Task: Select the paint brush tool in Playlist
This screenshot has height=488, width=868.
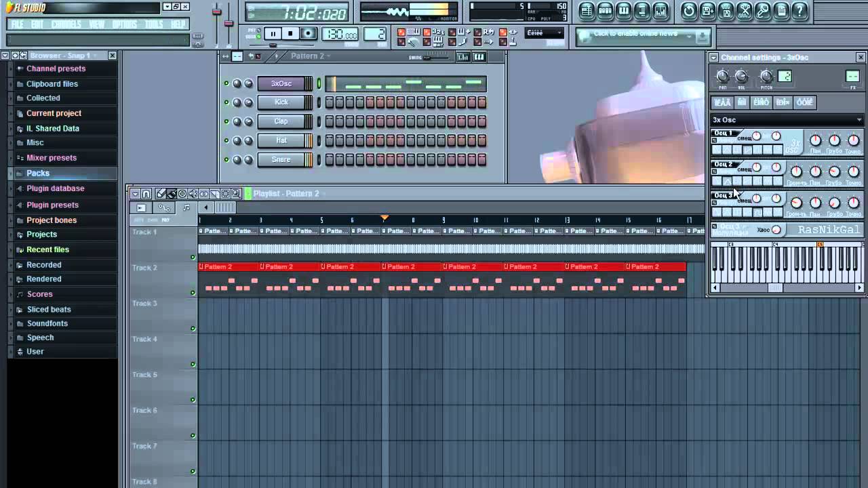Action: click(x=171, y=194)
